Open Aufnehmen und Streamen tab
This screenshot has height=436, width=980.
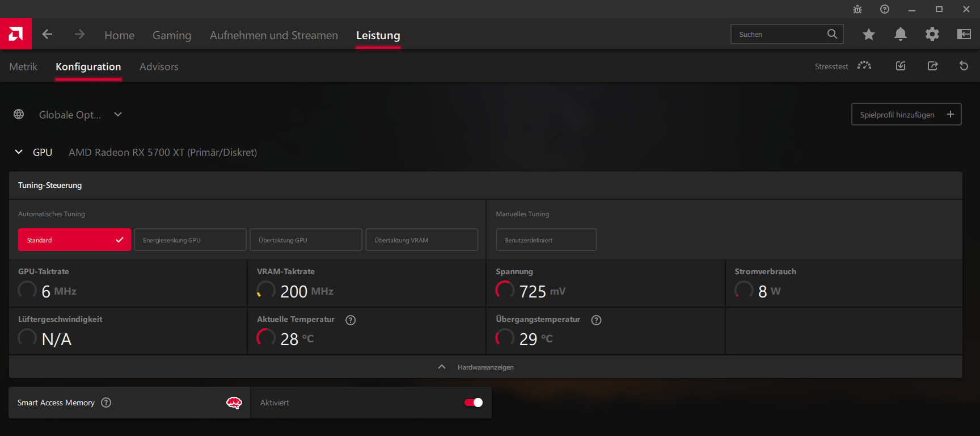274,35
